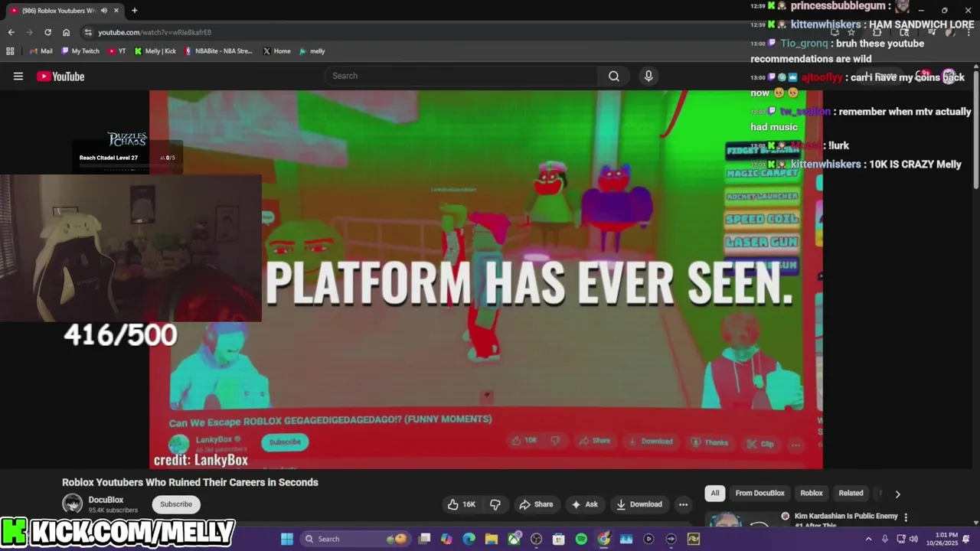Select the Roblox filter chip
The height and width of the screenshot is (551, 980).
point(812,494)
